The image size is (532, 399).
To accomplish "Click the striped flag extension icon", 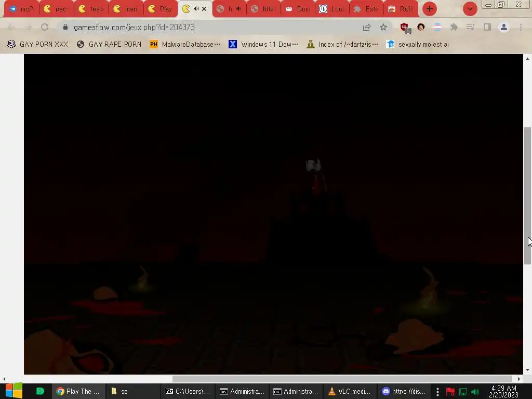I will [437, 27].
